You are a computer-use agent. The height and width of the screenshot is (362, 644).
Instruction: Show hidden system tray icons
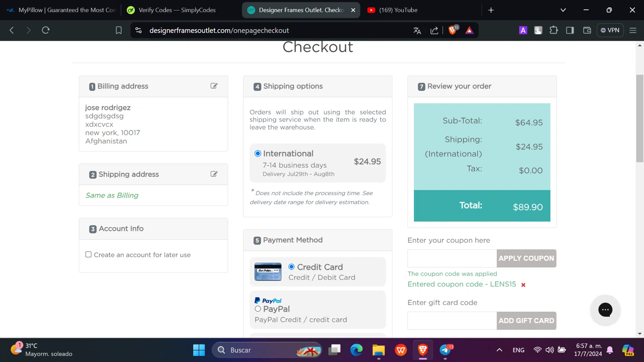point(499,350)
